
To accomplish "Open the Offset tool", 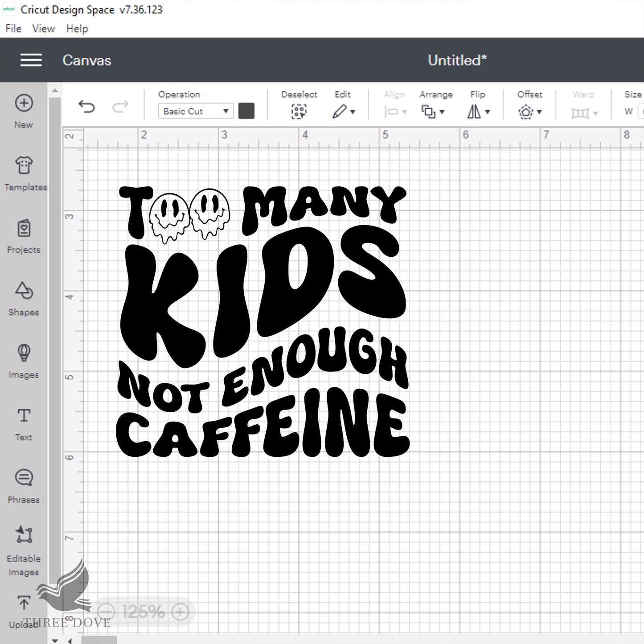I will (x=530, y=111).
